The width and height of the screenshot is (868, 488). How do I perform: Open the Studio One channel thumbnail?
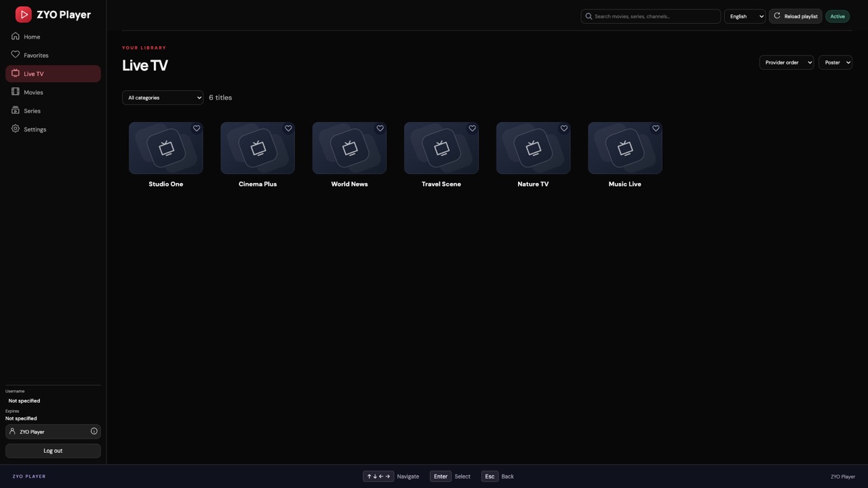[166, 148]
